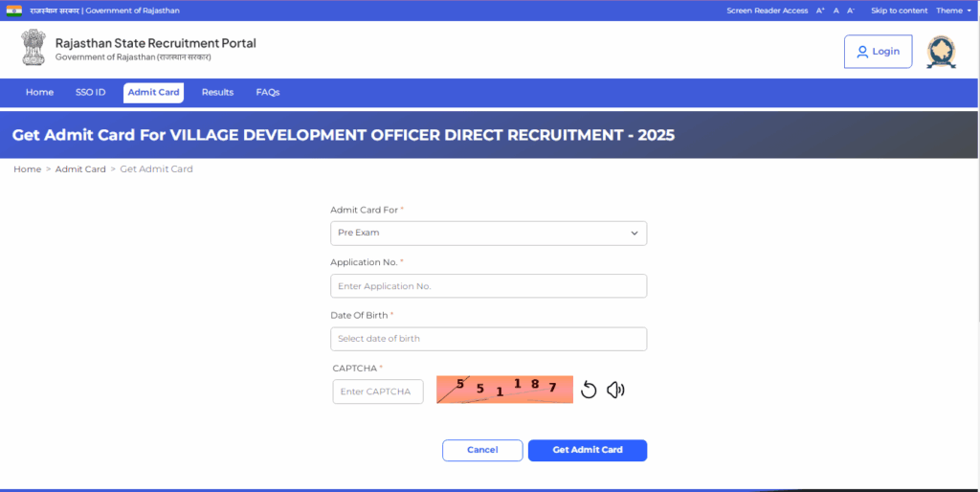The image size is (980, 492).
Task: Play the CAPTCHA audio via speaker icon
Action: [x=615, y=391]
